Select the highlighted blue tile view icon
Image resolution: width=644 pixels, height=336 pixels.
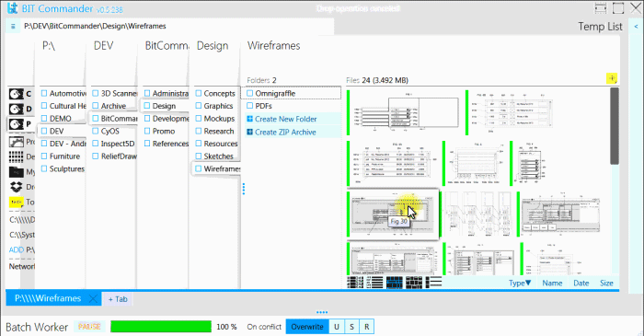point(395,283)
